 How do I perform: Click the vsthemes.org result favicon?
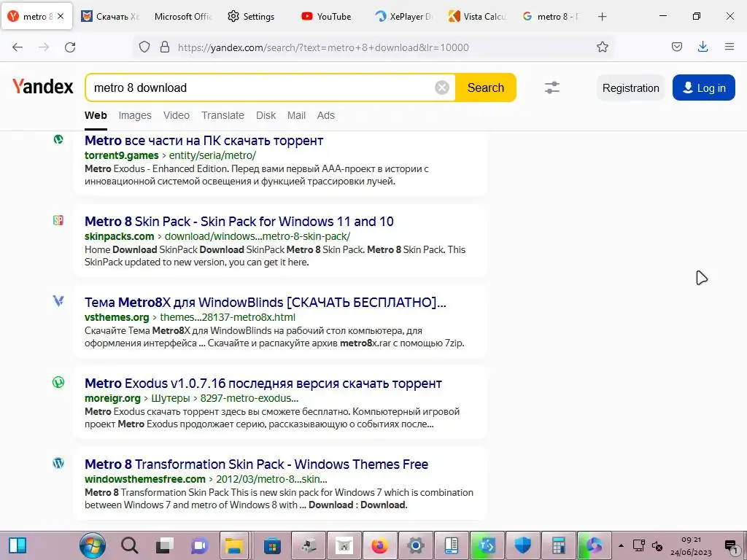[58, 301]
